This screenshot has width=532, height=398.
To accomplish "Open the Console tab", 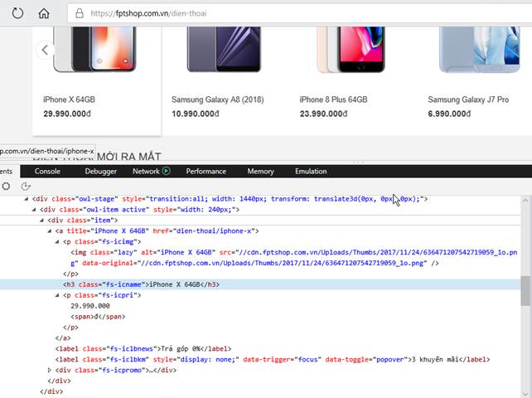I will click(x=47, y=171).
